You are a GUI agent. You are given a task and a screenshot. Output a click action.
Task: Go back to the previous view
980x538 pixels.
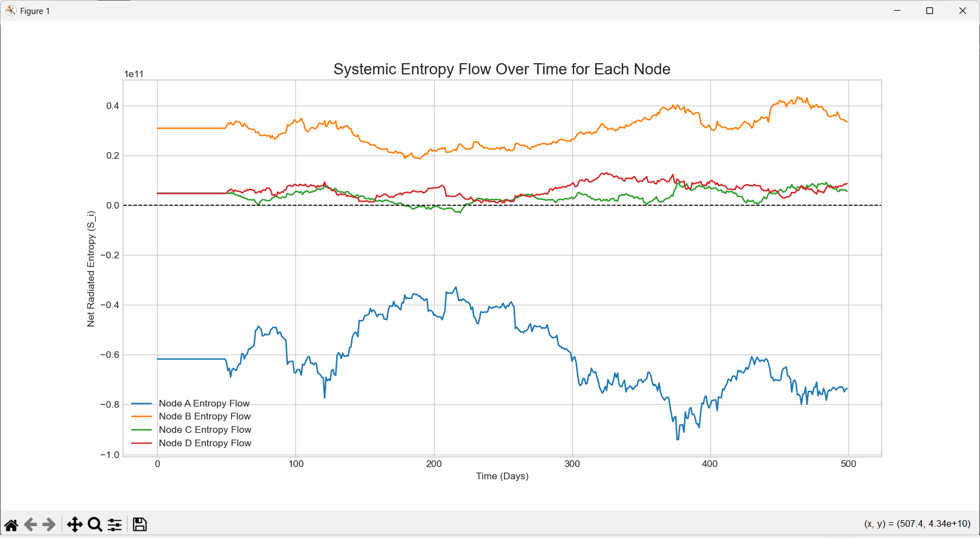click(x=31, y=525)
